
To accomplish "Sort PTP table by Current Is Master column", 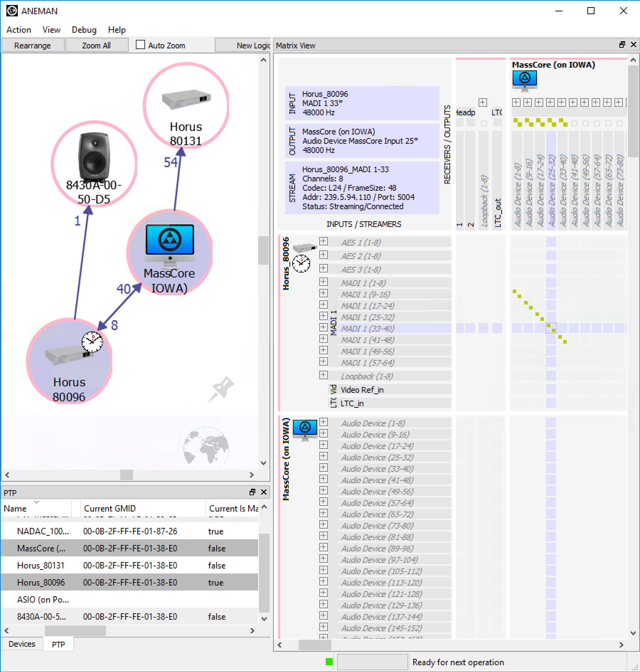I will [232, 508].
